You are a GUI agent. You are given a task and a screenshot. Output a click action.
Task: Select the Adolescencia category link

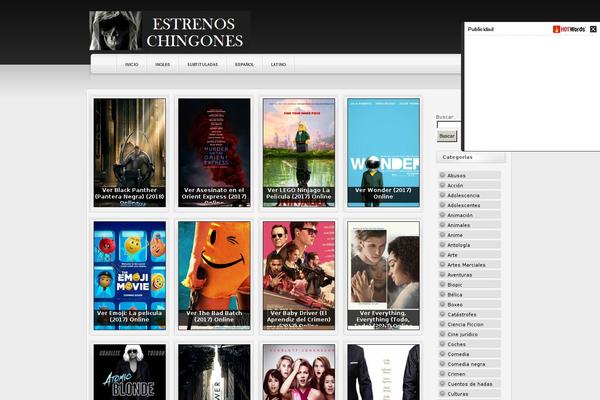pos(463,196)
